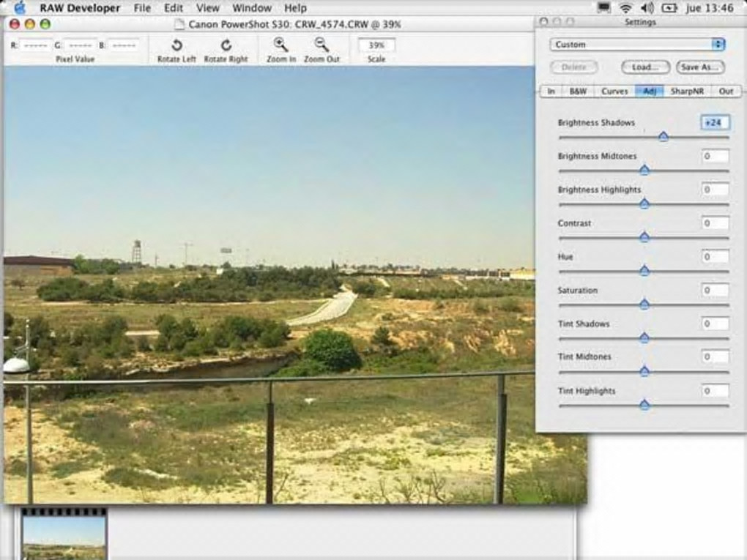Viewport: 747px width, 560px height.
Task: Open the File menu
Action: (x=142, y=8)
